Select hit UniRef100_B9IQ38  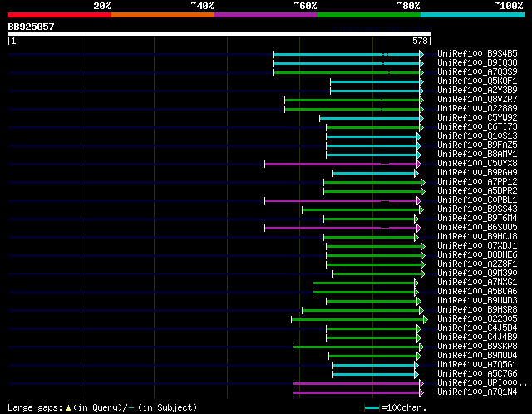(x=477, y=63)
